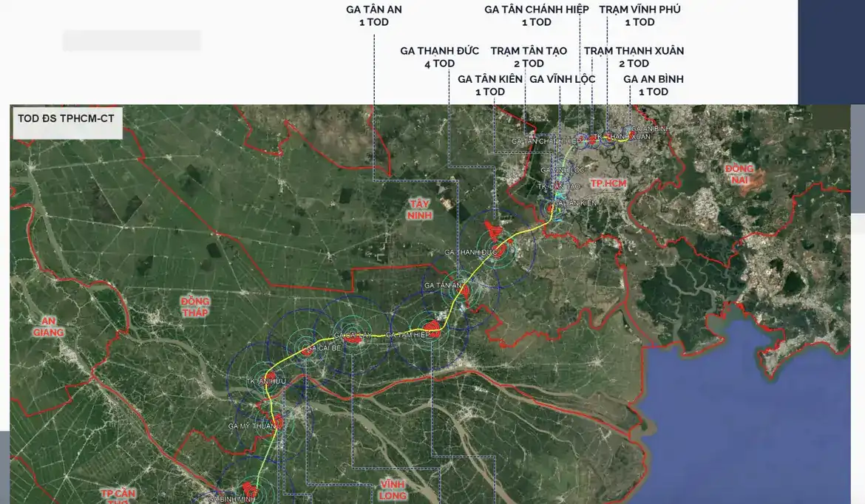
Task: Click the 'TK AN HỮU' station label
Action: coord(266,381)
